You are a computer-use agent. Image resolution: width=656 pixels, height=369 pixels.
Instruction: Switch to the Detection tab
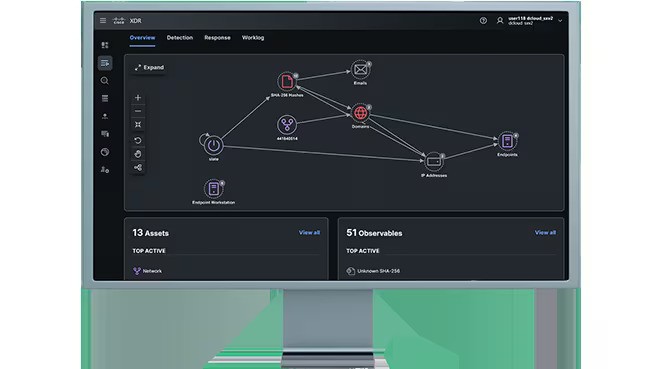coord(179,38)
